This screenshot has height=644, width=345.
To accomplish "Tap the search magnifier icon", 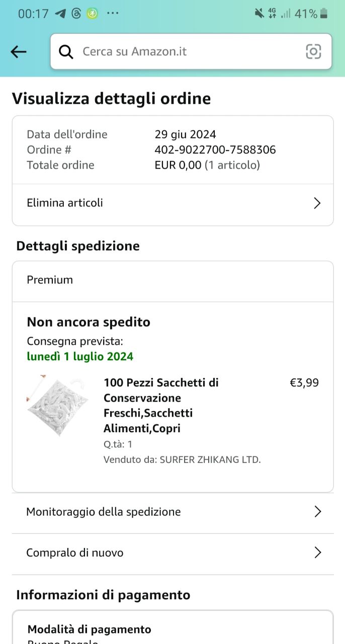I will click(x=66, y=51).
